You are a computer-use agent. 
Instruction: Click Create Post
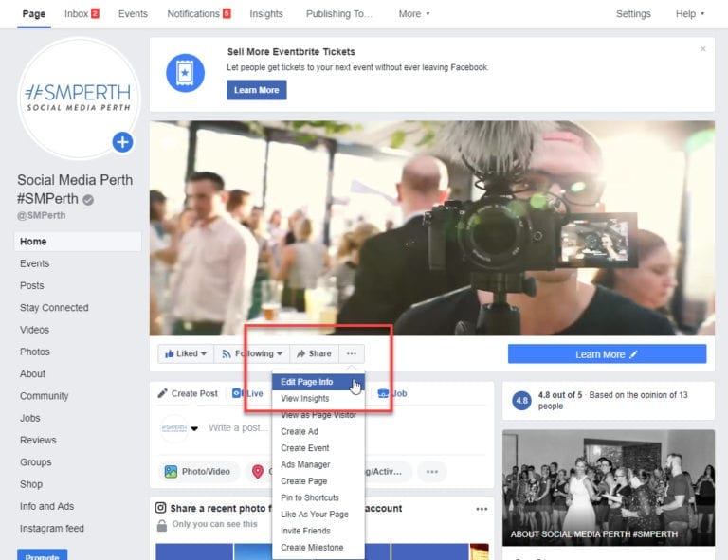coord(188,393)
